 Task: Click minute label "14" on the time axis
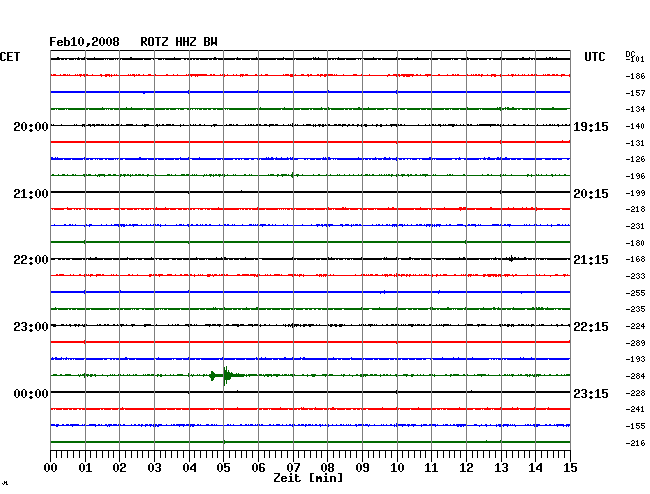click(x=535, y=468)
